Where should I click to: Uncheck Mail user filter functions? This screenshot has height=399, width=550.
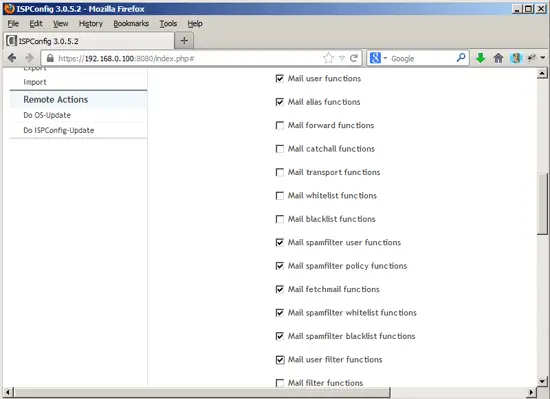coord(280,359)
